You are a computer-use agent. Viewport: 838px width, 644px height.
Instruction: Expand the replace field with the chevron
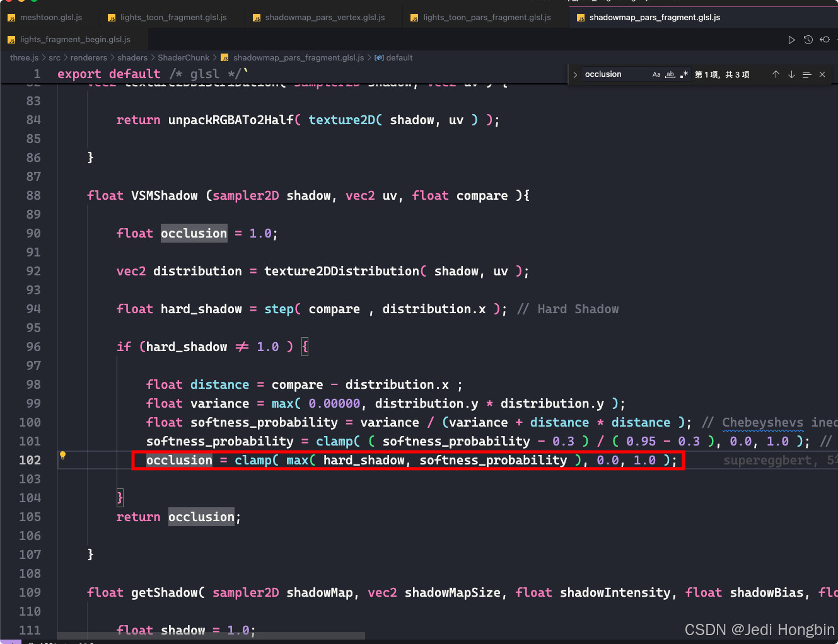point(575,74)
